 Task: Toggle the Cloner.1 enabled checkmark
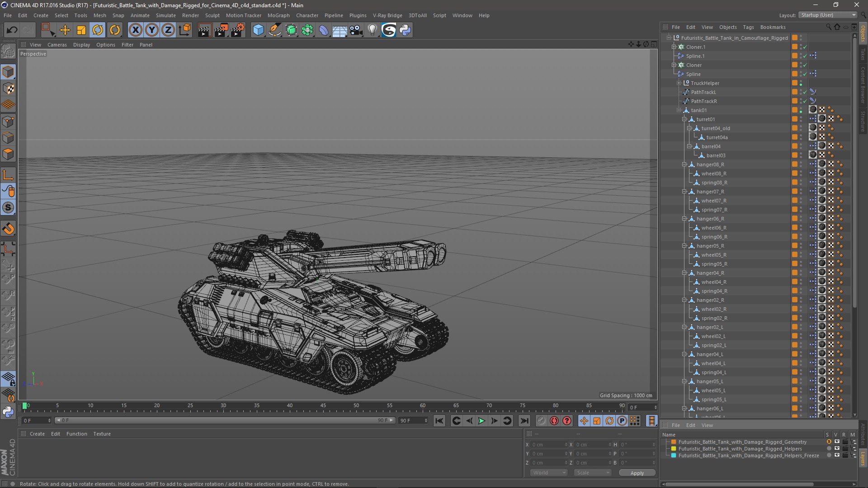[805, 47]
